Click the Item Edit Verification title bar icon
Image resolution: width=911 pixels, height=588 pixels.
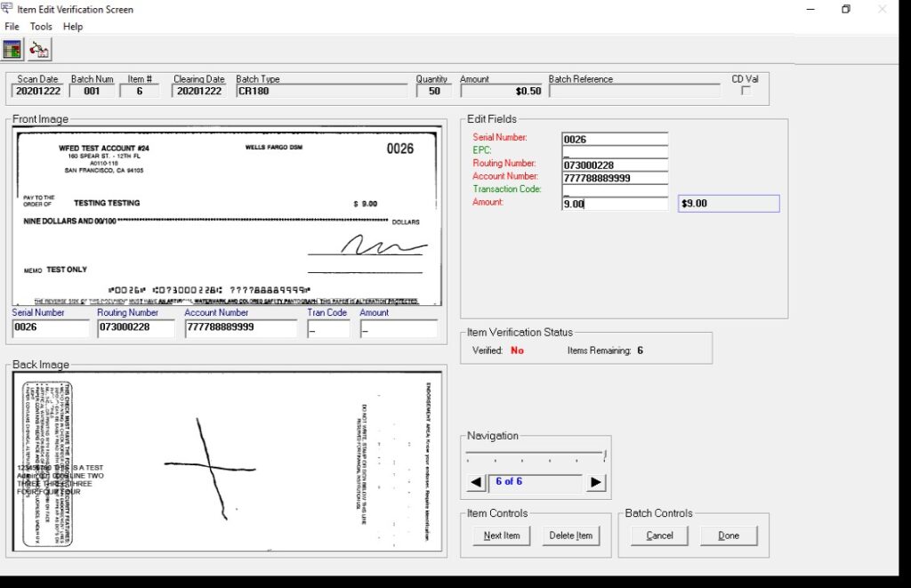pos(8,9)
